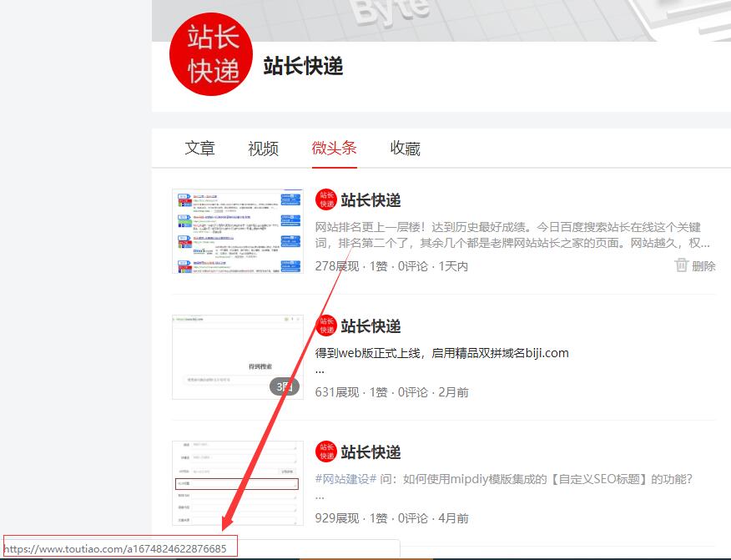The height and width of the screenshot is (560, 731).
Task: Open the 收藏 tab
Action: pos(405,149)
